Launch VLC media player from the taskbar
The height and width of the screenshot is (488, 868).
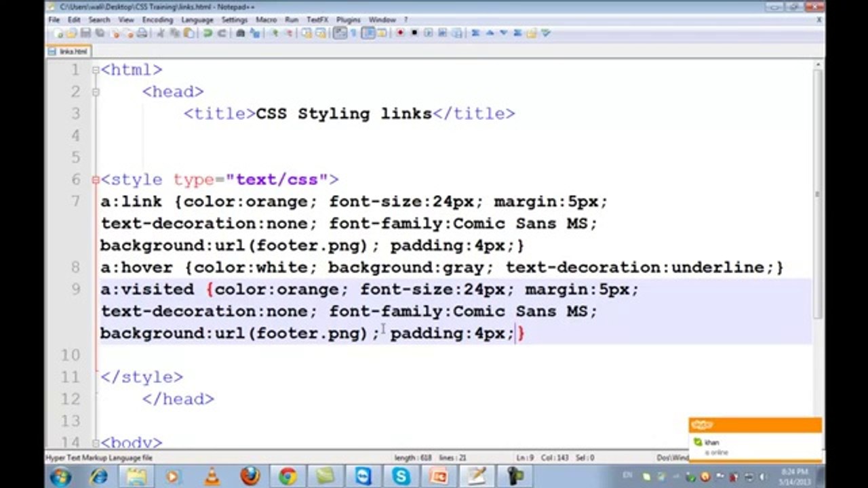tap(212, 476)
